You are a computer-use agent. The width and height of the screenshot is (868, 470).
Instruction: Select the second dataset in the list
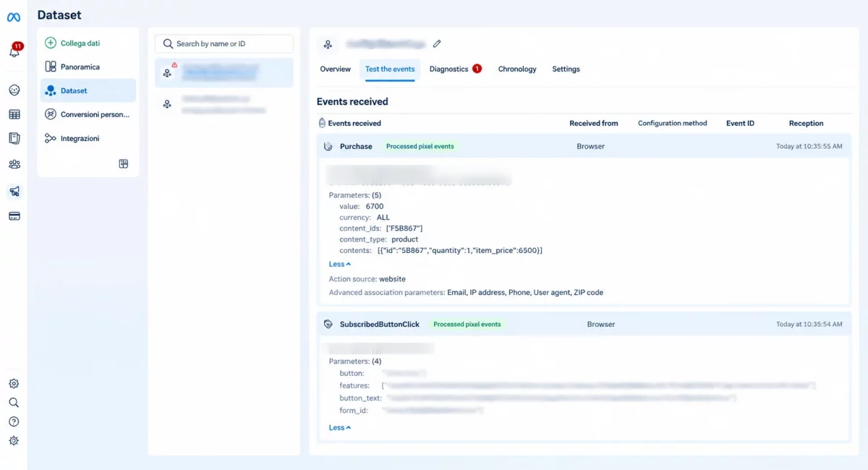224,104
